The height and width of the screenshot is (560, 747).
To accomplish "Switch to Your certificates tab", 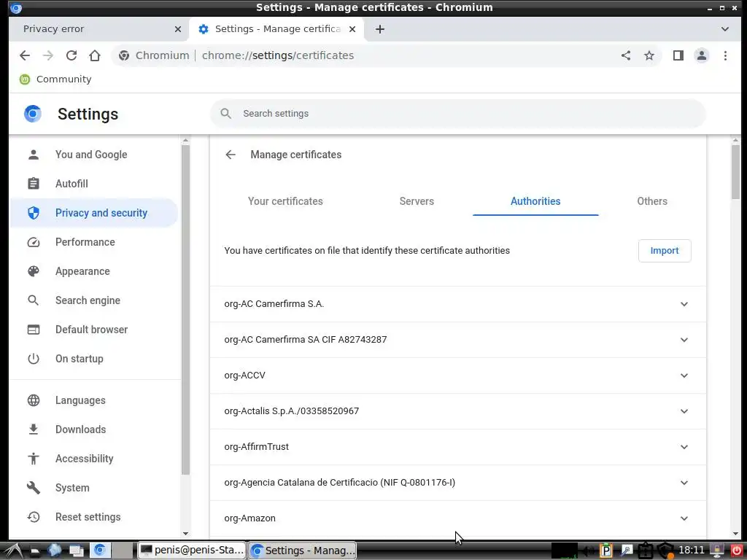I will pyautogui.click(x=285, y=201).
